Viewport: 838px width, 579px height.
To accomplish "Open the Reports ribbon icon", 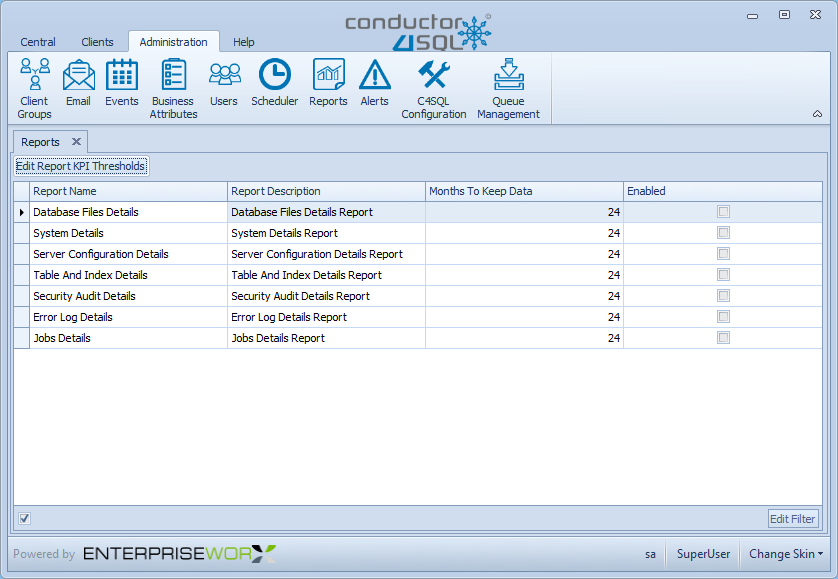I will [x=328, y=83].
